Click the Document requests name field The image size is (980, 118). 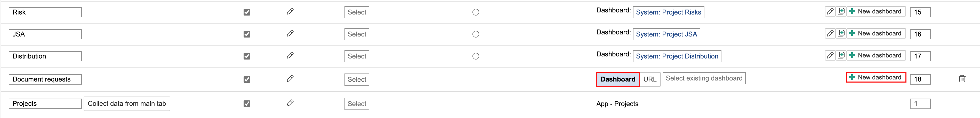(45, 79)
